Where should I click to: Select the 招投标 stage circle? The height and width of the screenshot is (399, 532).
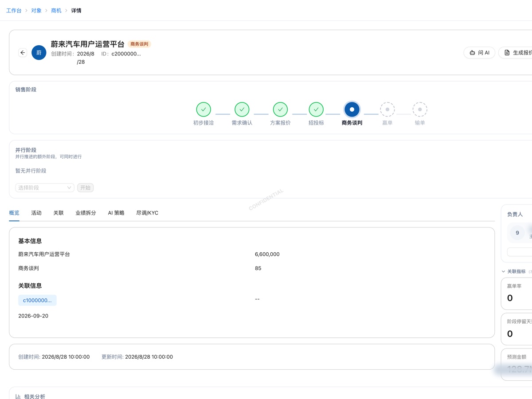tap(316, 109)
